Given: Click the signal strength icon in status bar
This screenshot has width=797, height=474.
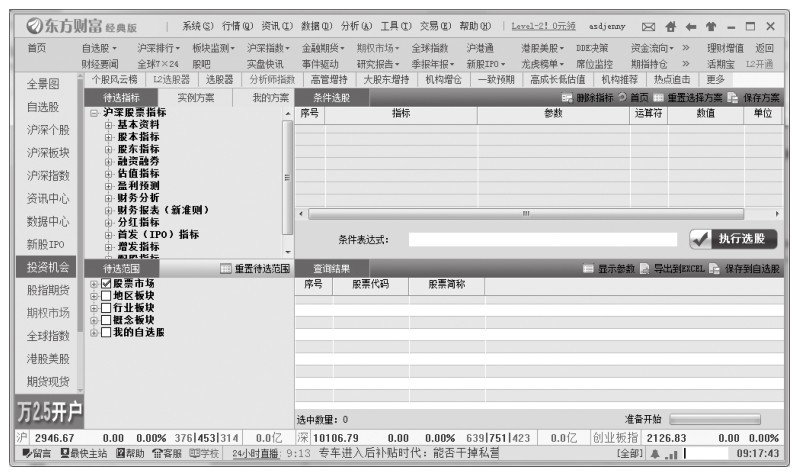Looking at the screenshot, I should [671, 454].
